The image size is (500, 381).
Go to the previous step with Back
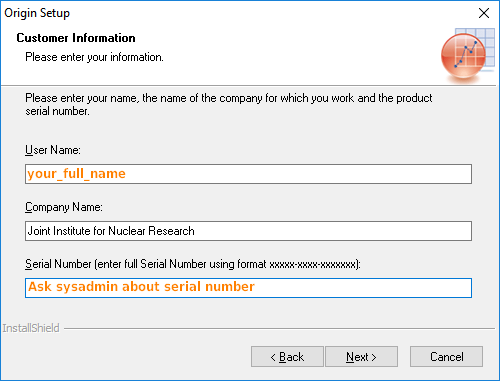287,357
